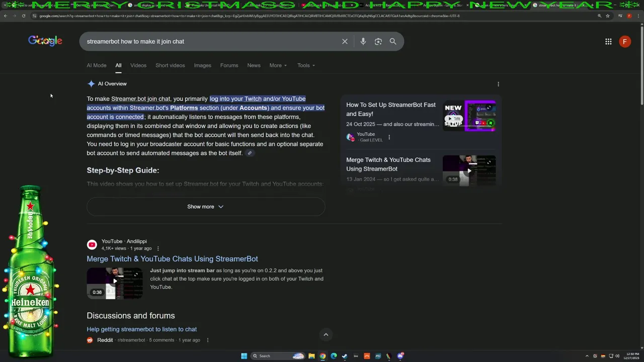Play 0:38 video thumbnail in Andilippi result

pos(115,283)
